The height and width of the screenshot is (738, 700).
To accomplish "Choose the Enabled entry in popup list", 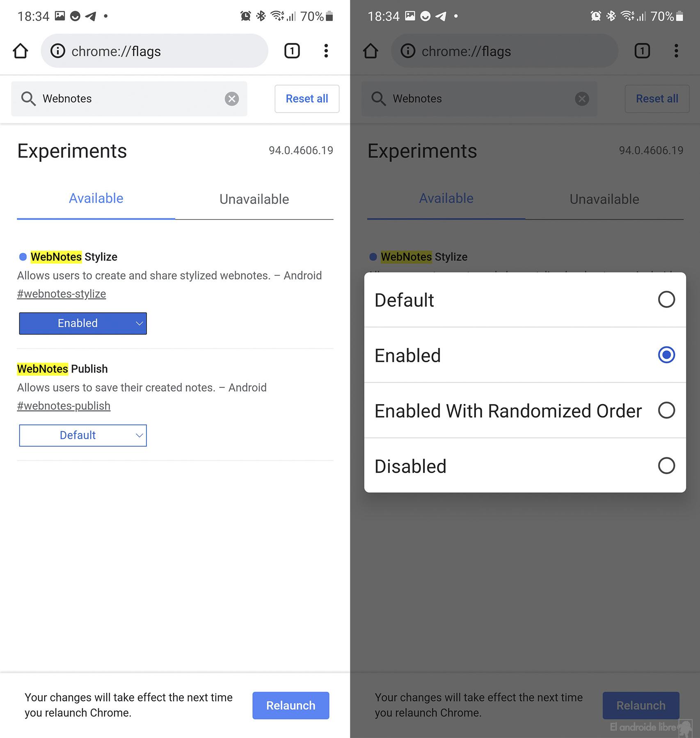I will pos(525,355).
